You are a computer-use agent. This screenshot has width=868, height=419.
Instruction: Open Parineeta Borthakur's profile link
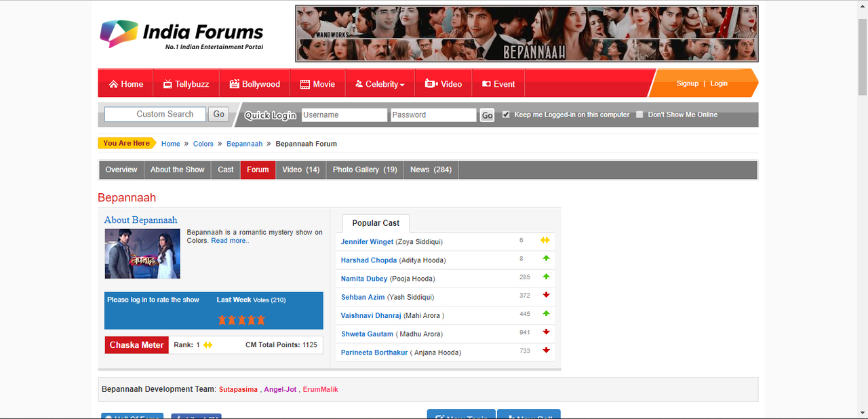(374, 353)
